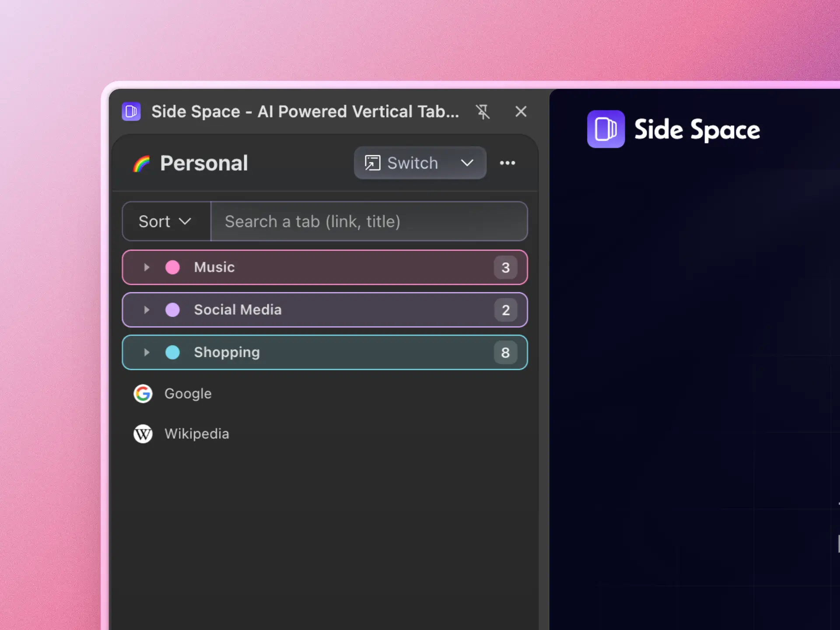Open the three-dot options menu
840x630 pixels.
tap(507, 163)
